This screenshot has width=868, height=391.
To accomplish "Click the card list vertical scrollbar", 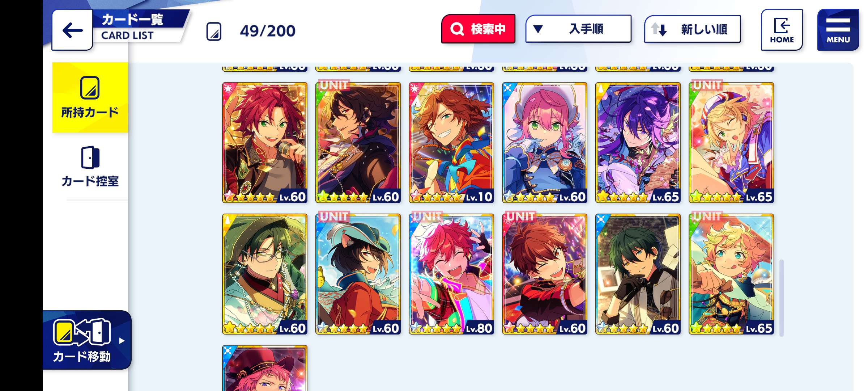I will click(x=782, y=298).
